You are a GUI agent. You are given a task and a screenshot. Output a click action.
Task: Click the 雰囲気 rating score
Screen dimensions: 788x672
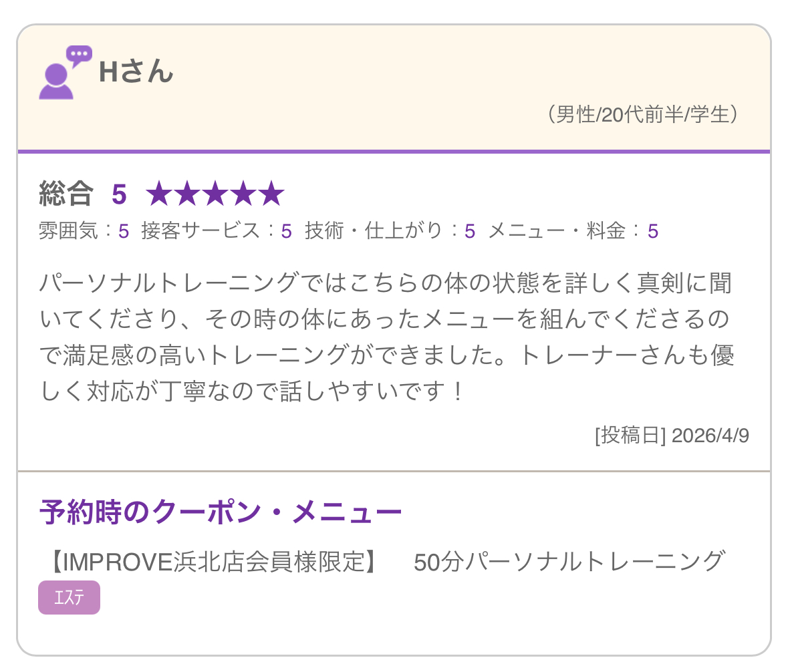[x=124, y=232]
